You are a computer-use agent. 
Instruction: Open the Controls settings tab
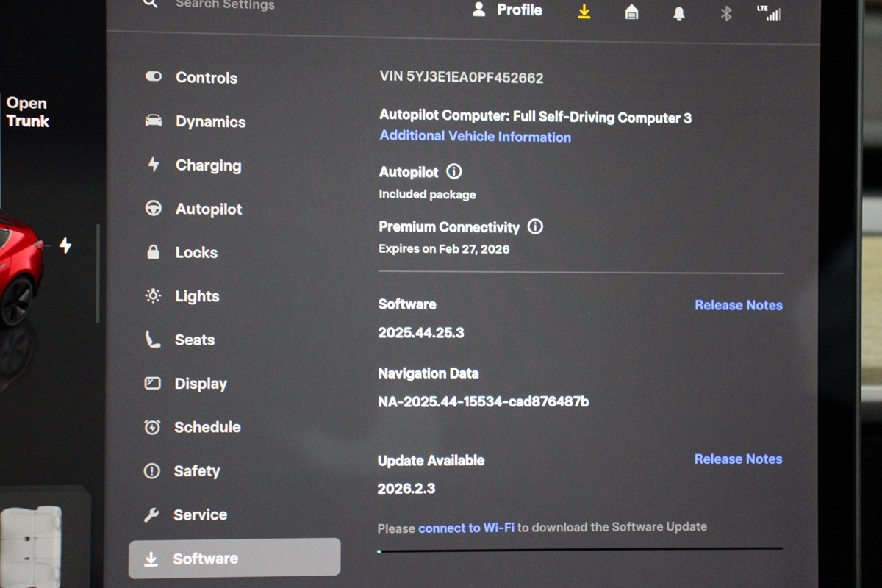point(206,78)
